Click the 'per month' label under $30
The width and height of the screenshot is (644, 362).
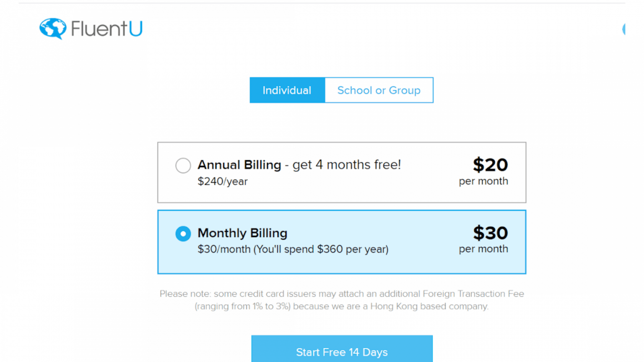pyautogui.click(x=483, y=249)
